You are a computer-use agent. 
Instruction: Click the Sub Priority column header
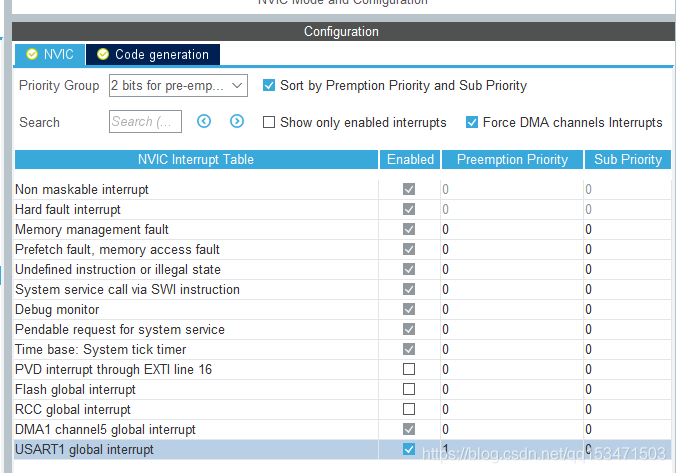coord(628,160)
